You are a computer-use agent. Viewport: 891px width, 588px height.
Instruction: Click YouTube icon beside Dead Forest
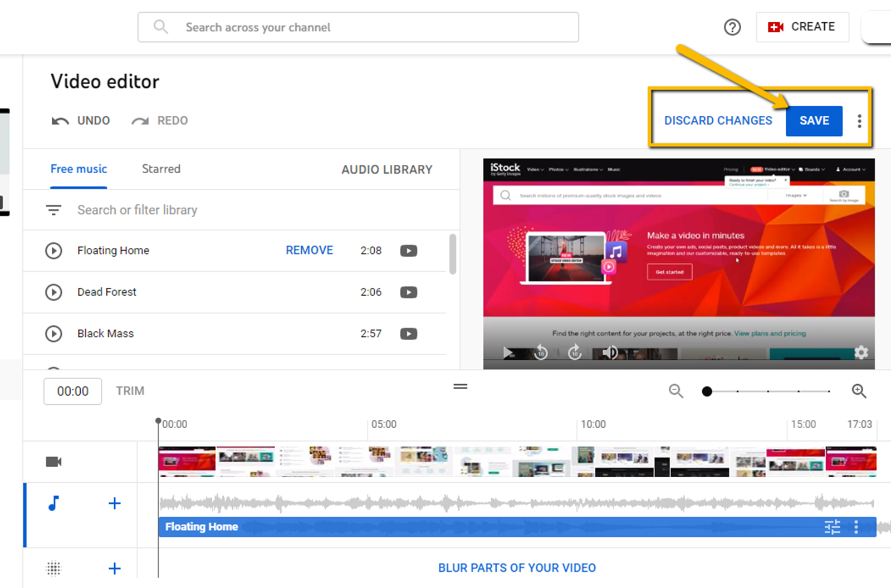(x=409, y=292)
